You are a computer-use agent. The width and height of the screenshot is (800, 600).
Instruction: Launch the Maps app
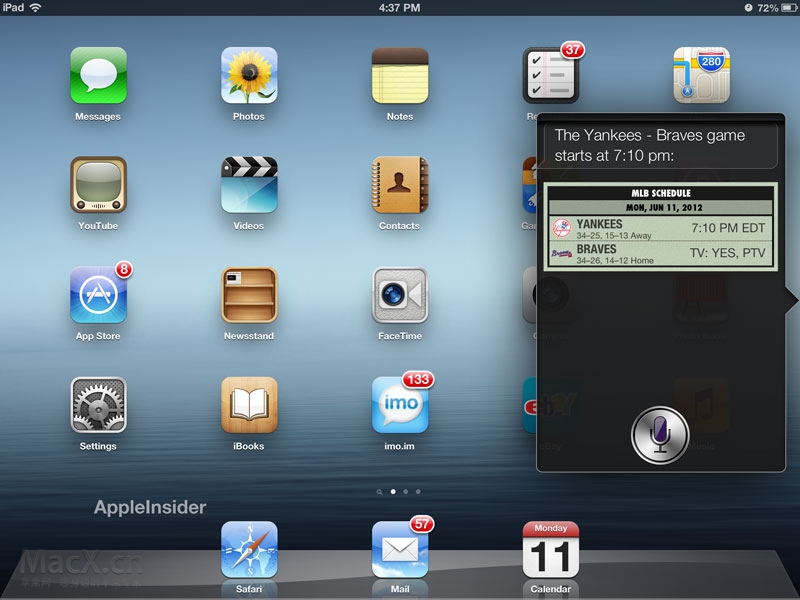coord(702,76)
